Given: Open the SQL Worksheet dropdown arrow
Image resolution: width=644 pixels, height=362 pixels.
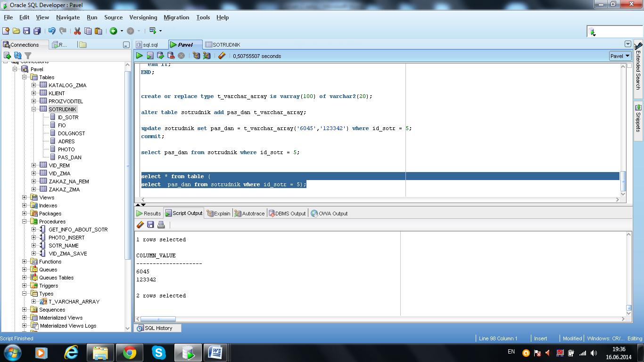Looking at the screenshot, I should tap(160, 31).
